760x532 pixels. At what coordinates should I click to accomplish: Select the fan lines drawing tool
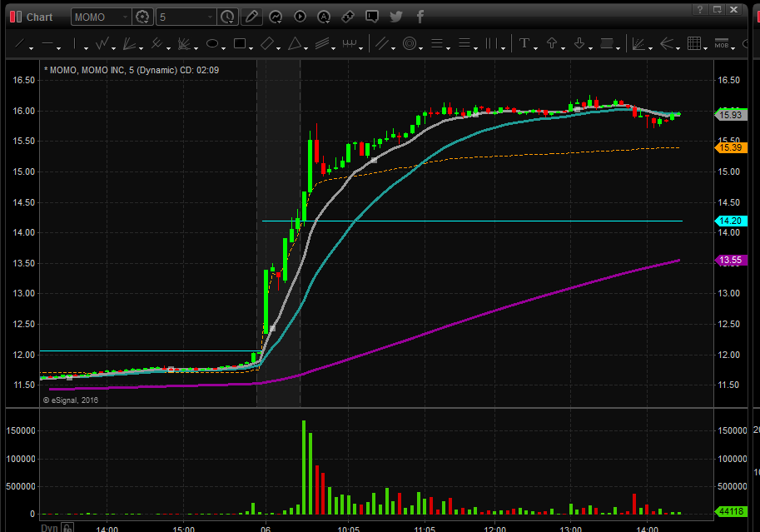129,43
